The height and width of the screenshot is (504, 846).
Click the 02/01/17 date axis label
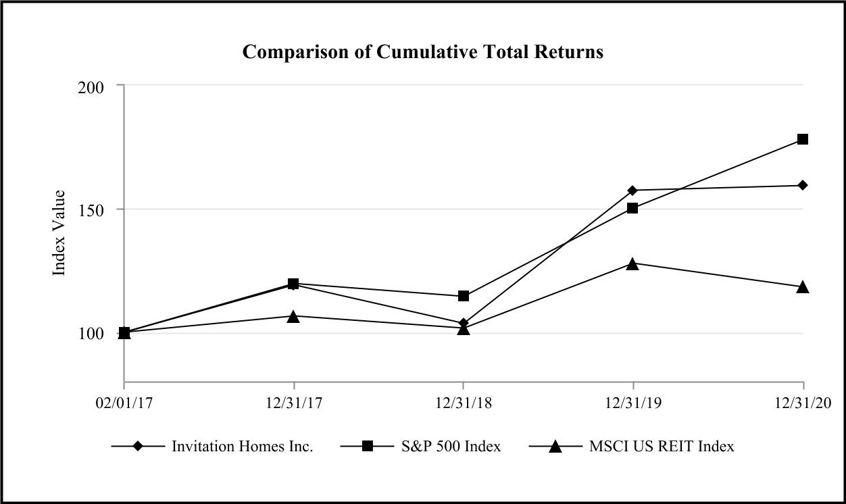pos(124,403)
